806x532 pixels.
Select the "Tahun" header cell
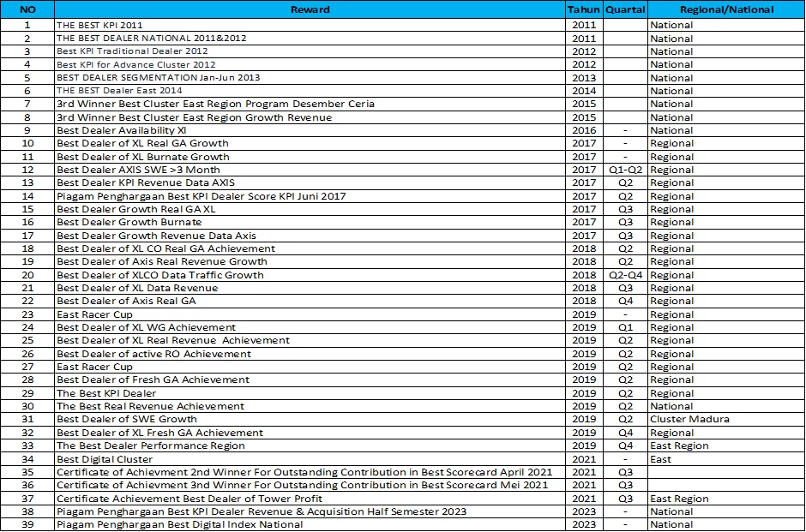click(x=584, y=9)
